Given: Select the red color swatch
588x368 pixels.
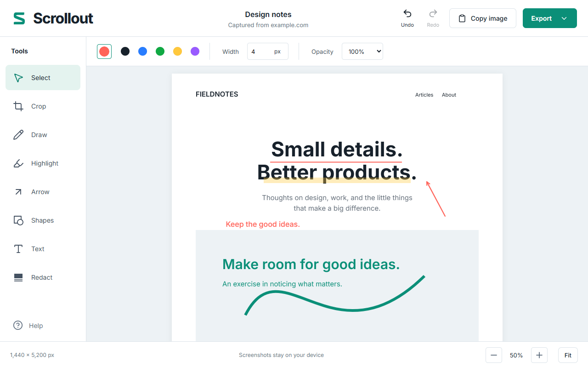Looking at the screenshot, I should click(x=104, y=52).
